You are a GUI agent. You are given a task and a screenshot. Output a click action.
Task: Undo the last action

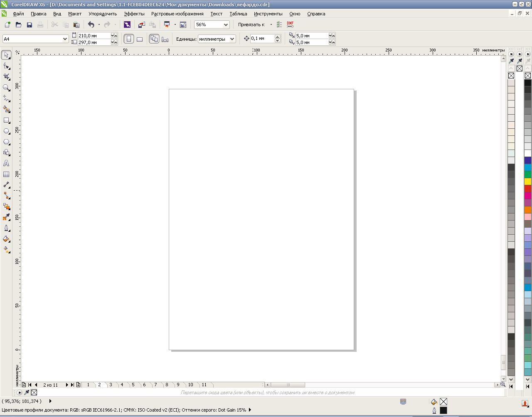tap(91, 25)
